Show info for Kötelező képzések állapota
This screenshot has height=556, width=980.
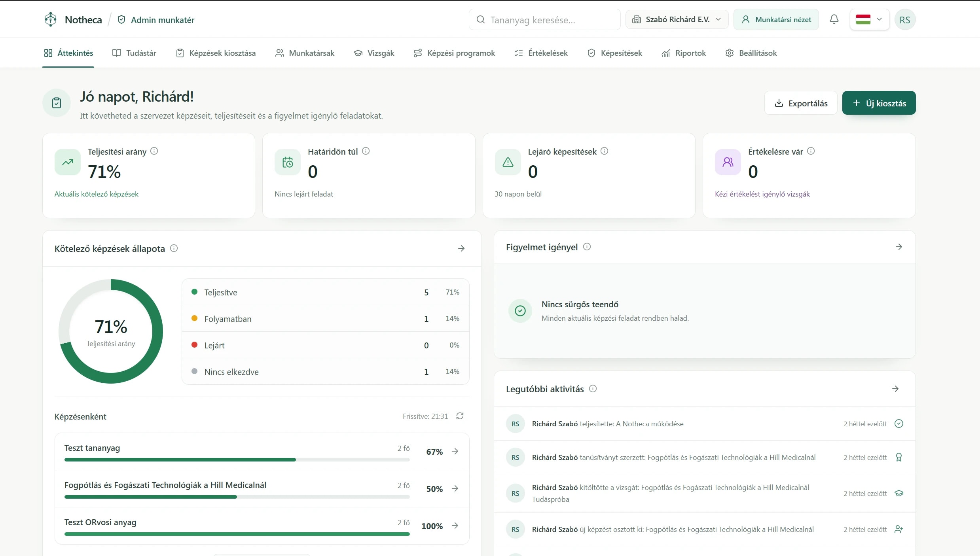[x=174, y=248]
